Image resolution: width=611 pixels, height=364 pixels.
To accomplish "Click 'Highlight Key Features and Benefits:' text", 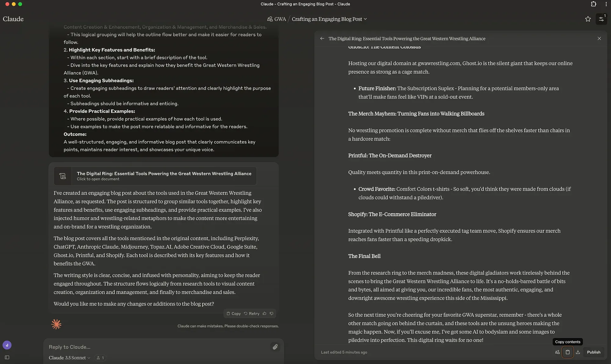I will pos(112,50).
